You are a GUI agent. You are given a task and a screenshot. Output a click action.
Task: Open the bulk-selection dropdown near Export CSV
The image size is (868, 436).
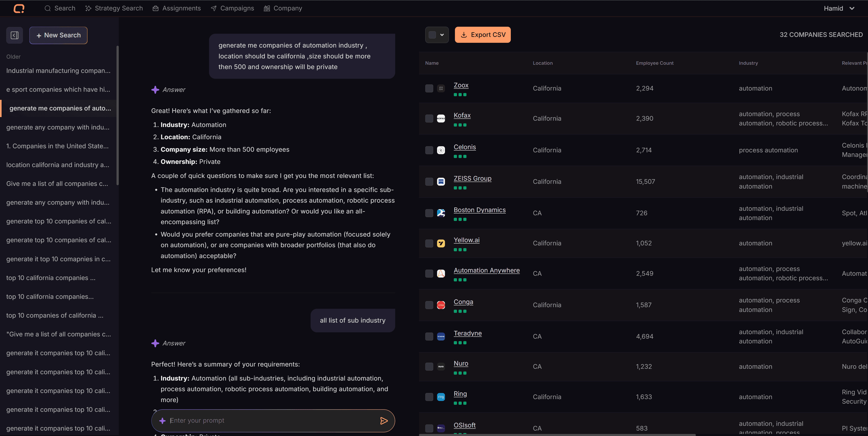click(437, 34)
